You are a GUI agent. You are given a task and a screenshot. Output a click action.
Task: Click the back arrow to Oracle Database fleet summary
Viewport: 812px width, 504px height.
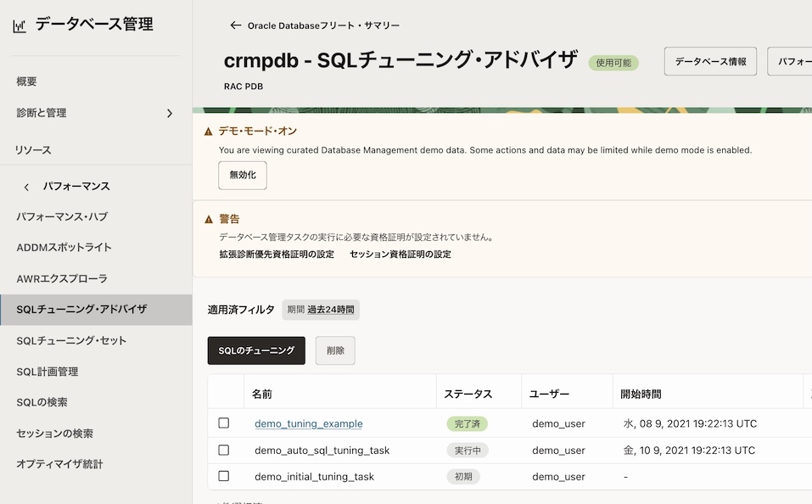236,25
